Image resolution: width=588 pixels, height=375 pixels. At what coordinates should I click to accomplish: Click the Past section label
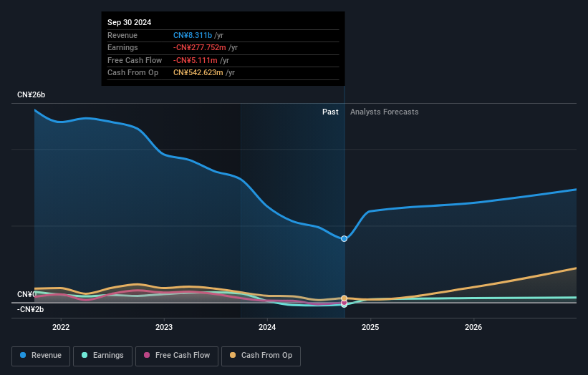tap(330, 112)
